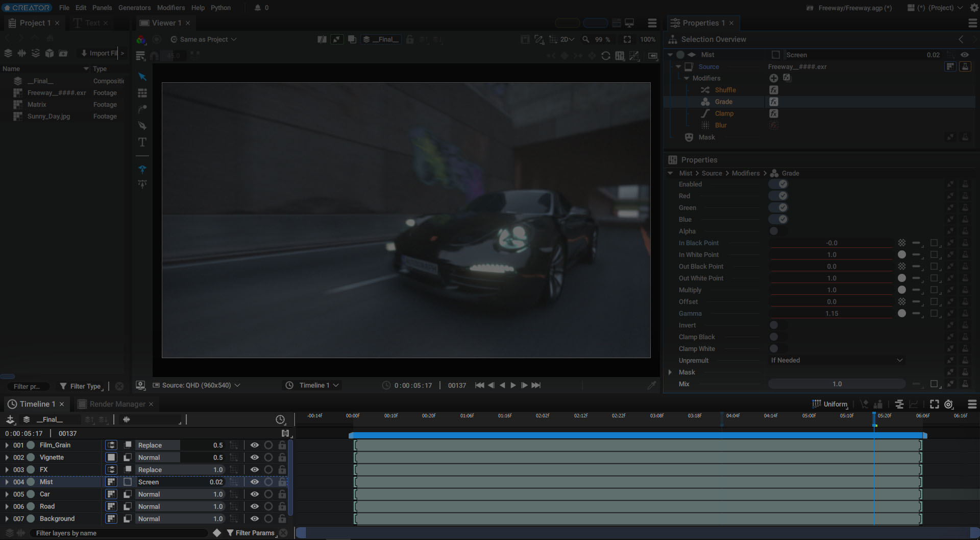The width and height of the screenshot is (980, 540).
Task: Enable the Alpha channel toggle
Action: [778, 231]
